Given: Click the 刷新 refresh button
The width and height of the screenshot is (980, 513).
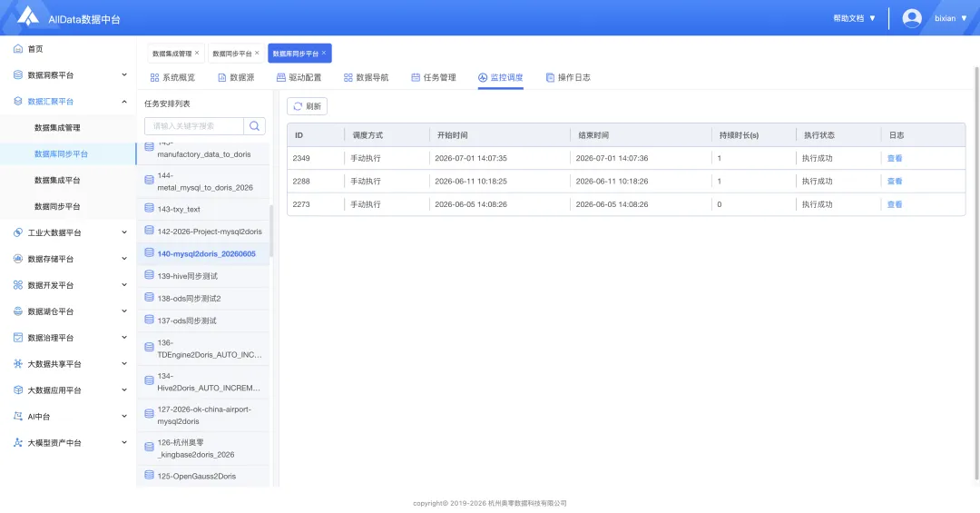Looking at the screenshot, I should click(307, 106).
